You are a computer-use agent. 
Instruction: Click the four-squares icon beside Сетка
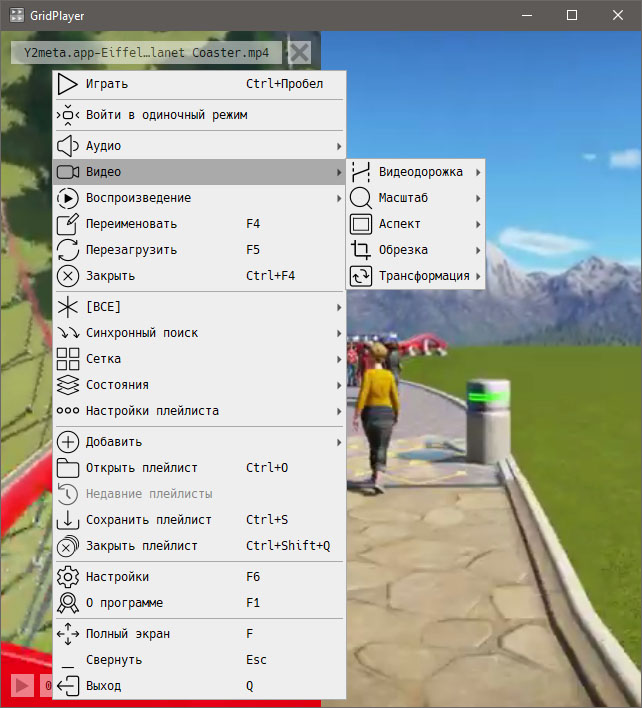(x=68, y=359)
